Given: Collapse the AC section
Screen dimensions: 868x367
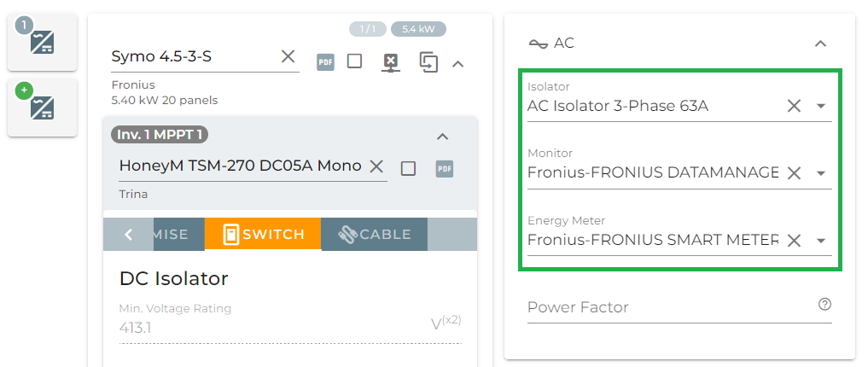Looking at the screenshot, I should pyautogui.click(x=820, y=44).
